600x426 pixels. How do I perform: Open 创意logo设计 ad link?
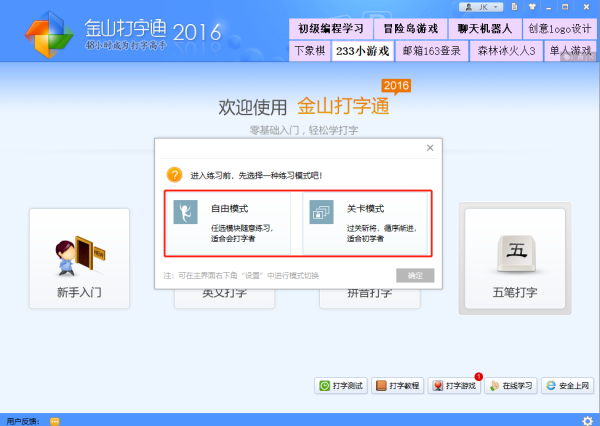(x=560, y=29)
